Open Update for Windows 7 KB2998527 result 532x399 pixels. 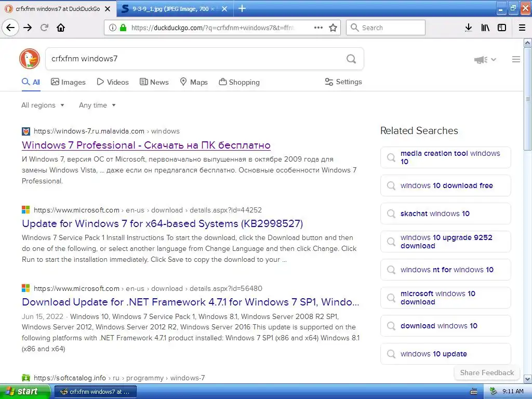point(163,223)
